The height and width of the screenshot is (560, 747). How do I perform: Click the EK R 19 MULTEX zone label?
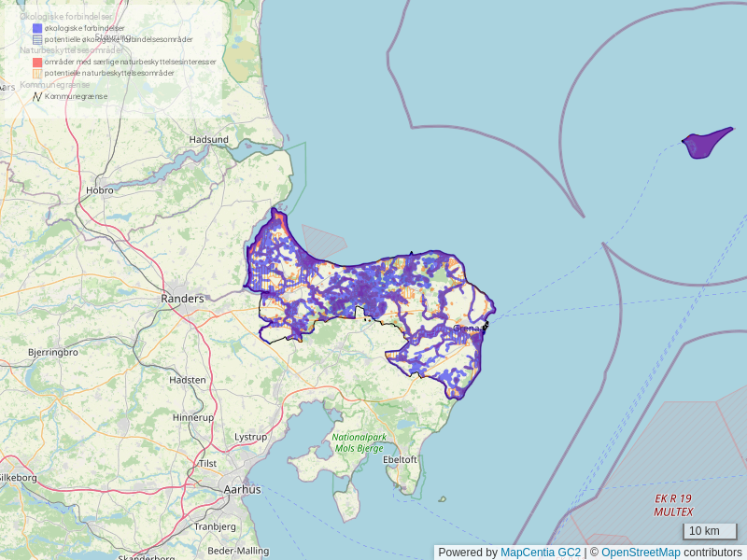[673, 505]
